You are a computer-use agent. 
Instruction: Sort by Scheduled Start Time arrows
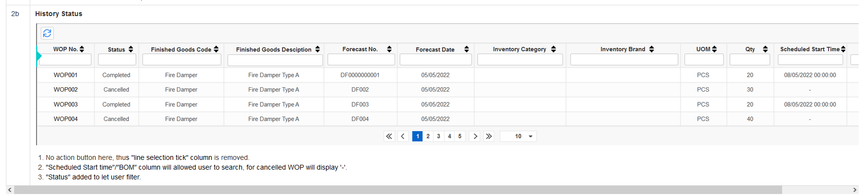coord(843,49)
